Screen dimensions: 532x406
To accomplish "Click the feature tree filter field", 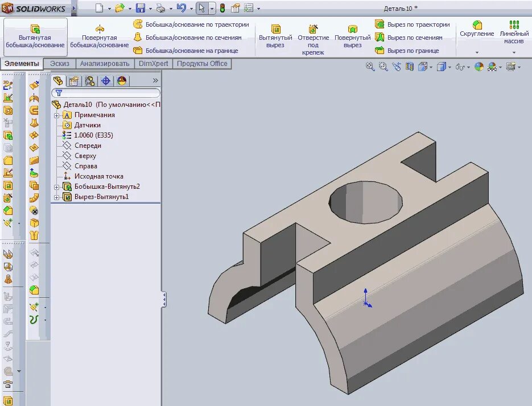I will coord(105,93).
